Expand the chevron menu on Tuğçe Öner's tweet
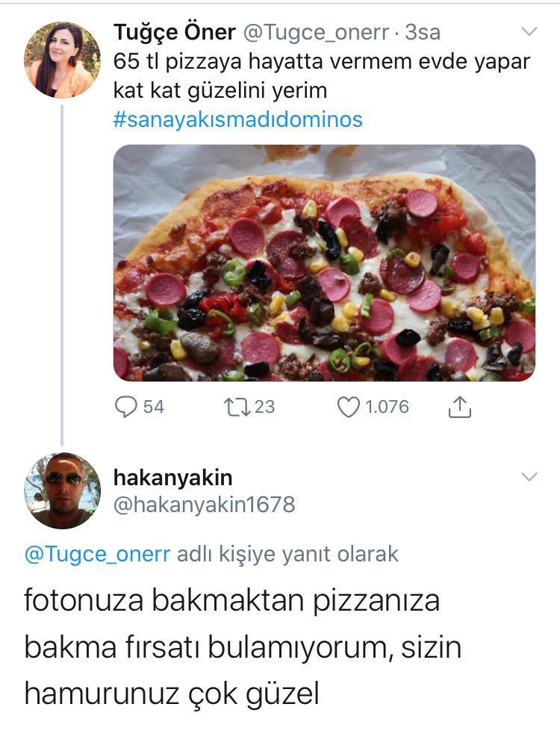Viewport: 560px width, 751px height. click(529, 31)
